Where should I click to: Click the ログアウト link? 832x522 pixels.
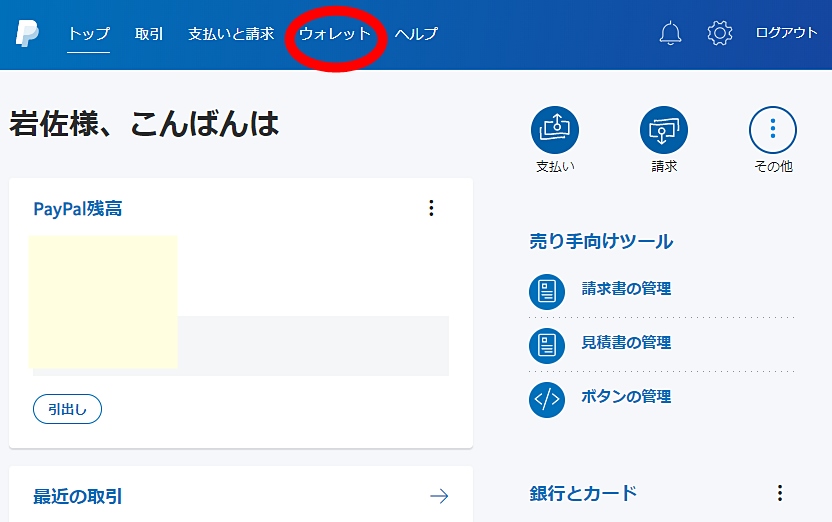[x=786, y=33]
